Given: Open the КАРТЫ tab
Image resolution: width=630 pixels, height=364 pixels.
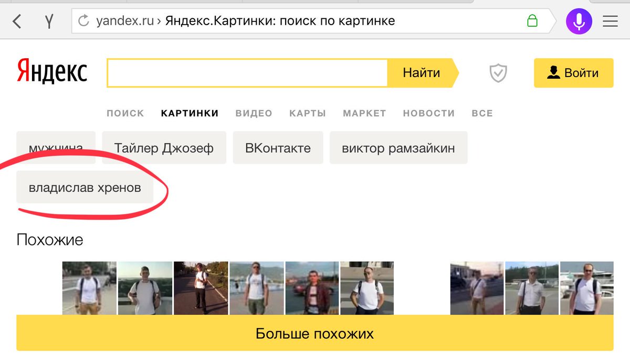Looking at the screenshot, I should [x=308, y=113].
